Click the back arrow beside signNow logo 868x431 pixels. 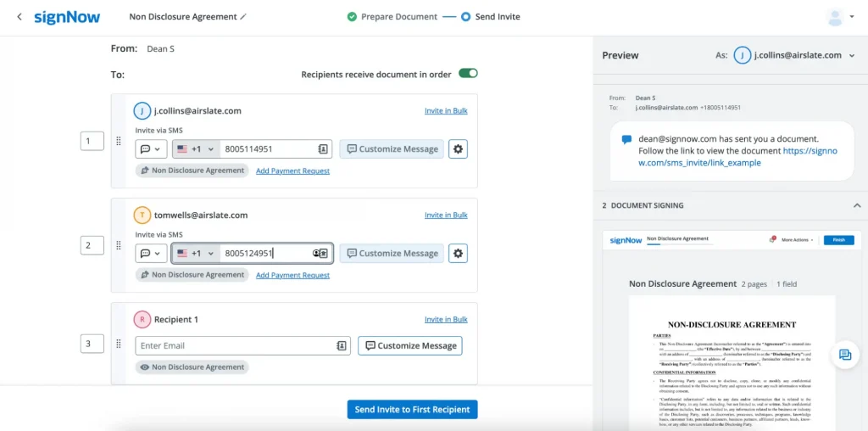pyautogui.click(x=19, y=17)
